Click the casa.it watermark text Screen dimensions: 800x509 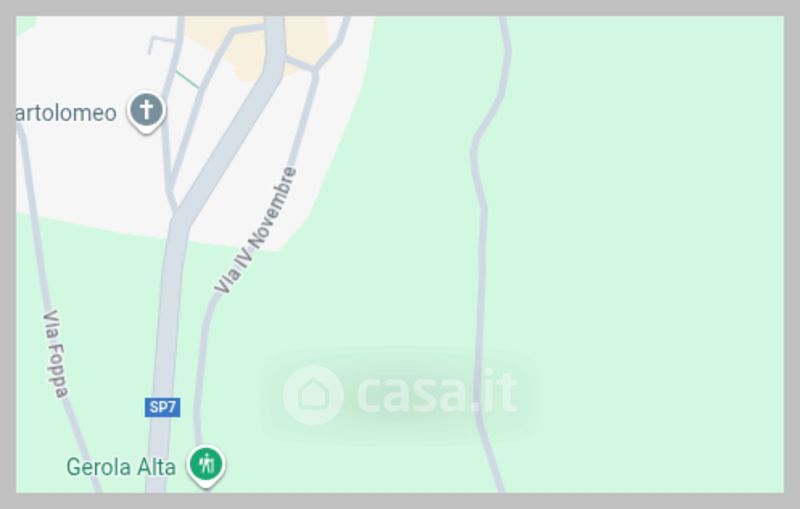(x=437, y=392)
